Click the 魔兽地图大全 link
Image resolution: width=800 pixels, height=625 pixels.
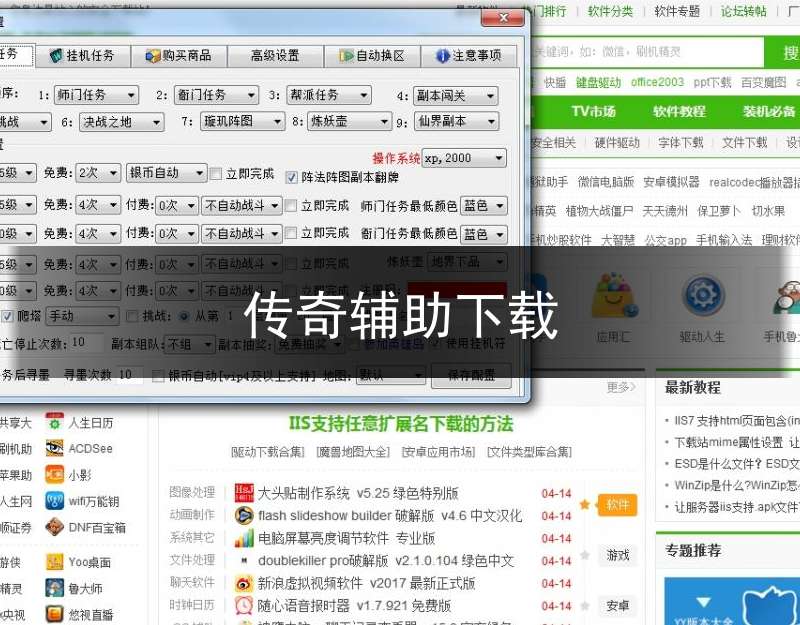click(353, 452)
